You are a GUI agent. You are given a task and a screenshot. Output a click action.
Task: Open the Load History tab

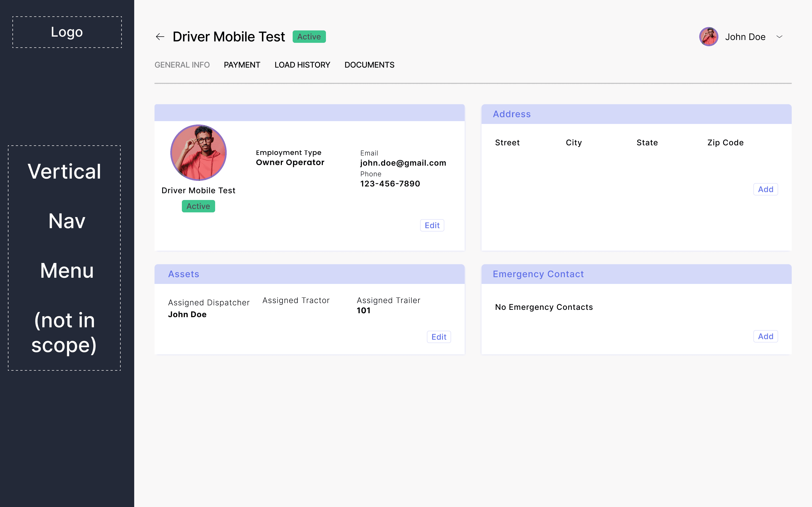pyautogui.click(x=302, y=65)
